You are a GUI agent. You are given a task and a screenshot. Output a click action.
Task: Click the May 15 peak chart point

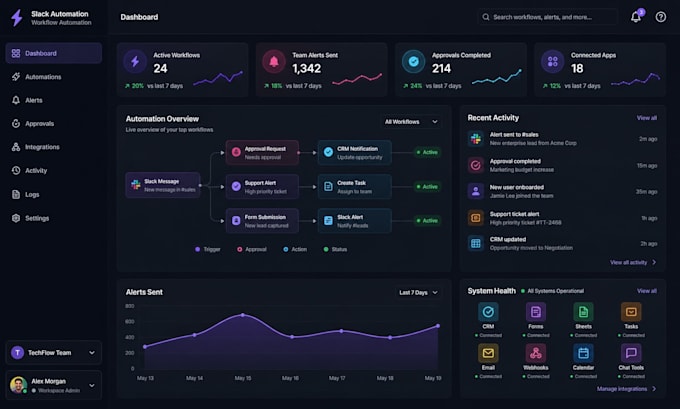tap(243, 315)
